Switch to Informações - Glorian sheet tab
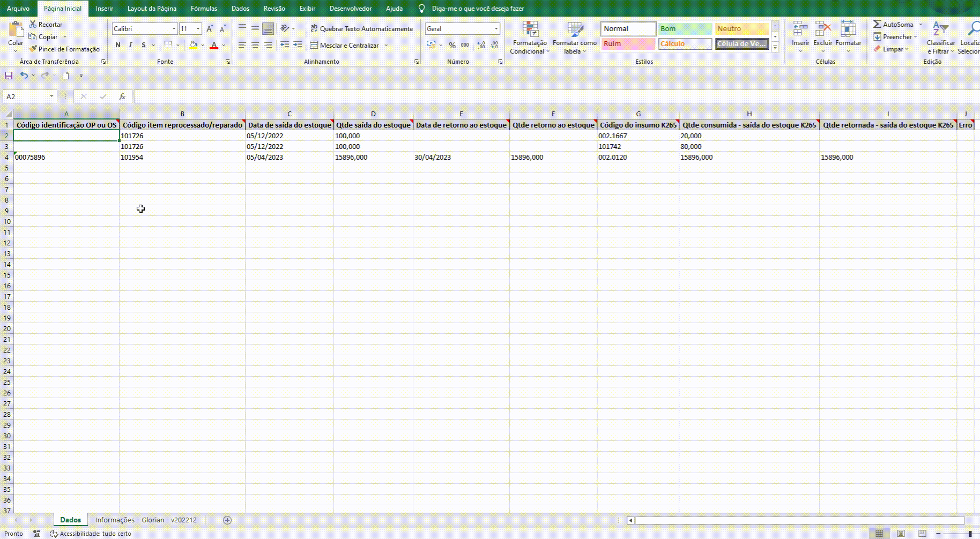 [x=146, y=520]
